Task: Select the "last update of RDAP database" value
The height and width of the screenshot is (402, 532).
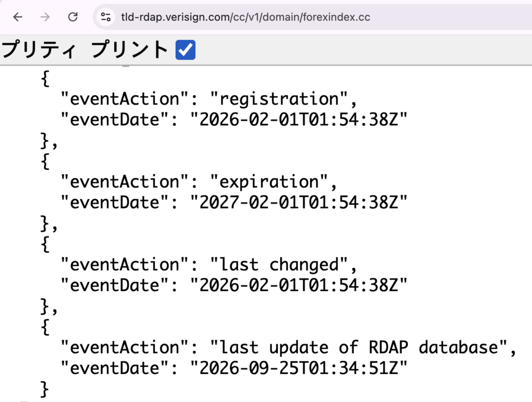Action: click(x=358, y=347)
